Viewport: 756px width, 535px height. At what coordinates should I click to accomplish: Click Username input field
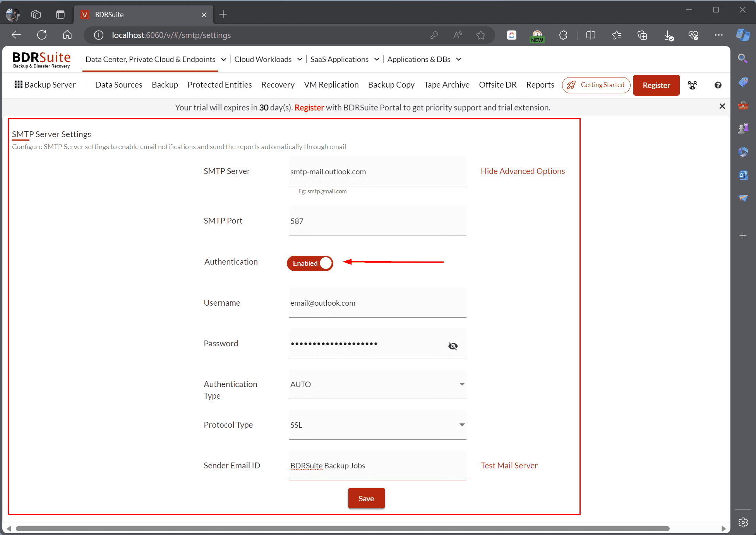377,303
